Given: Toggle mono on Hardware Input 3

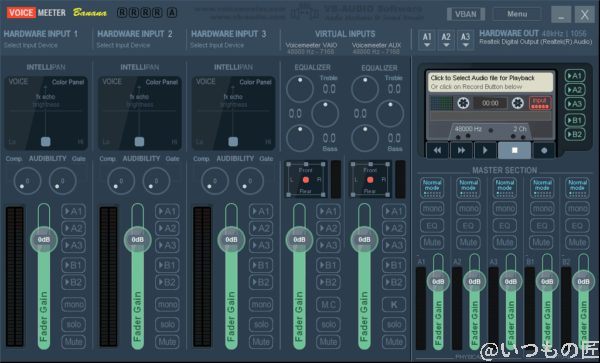Looking at the screenshot, I should (x=261, y=304).
